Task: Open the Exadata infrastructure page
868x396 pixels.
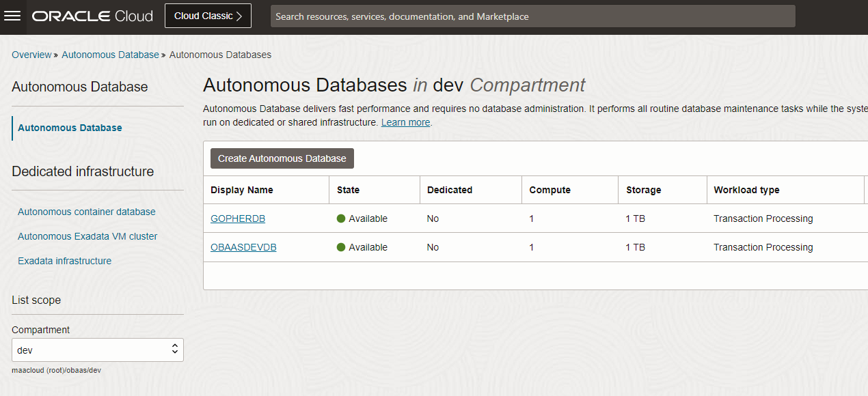Action: (64, 260)
